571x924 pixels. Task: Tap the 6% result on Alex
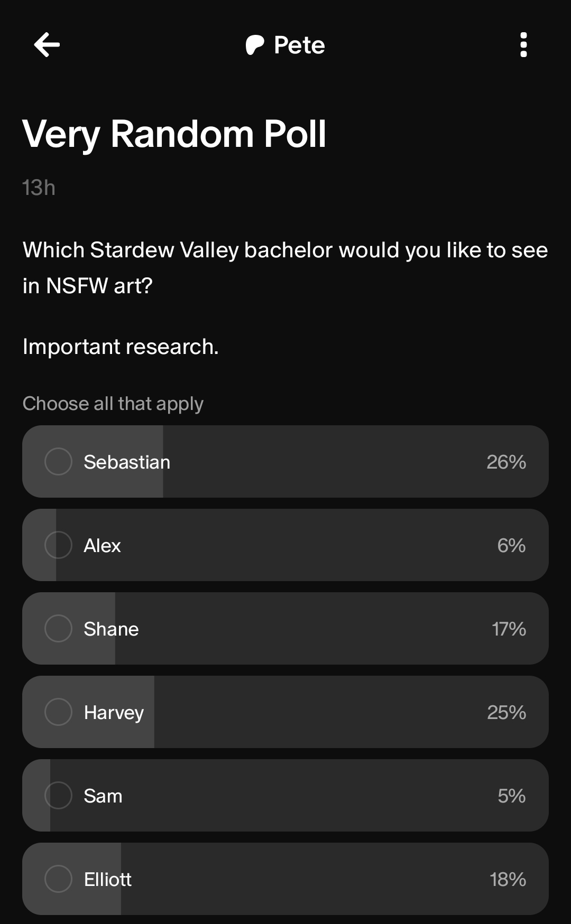(511, 546)
